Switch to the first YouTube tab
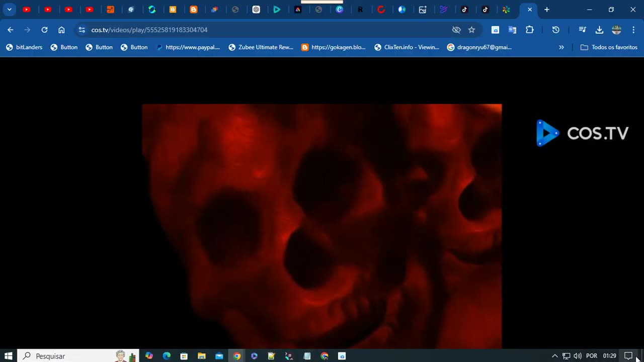 coord(27,10)
